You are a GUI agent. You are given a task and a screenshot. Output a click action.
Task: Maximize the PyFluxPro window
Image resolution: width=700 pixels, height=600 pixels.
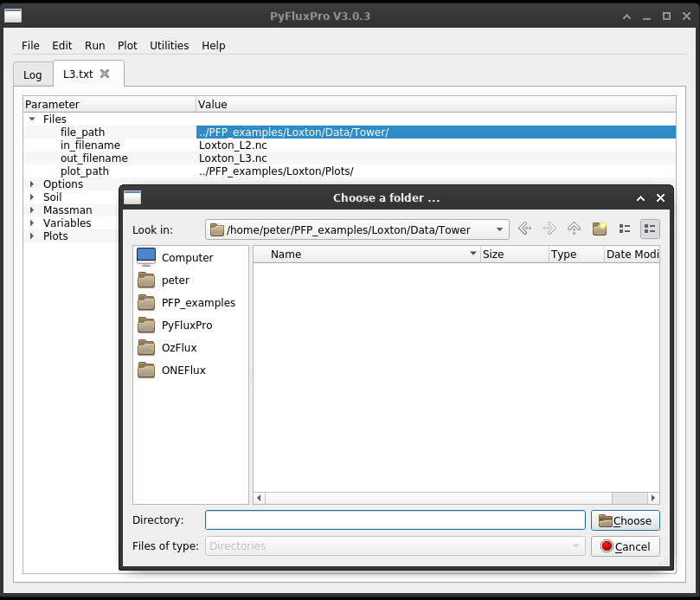point(666,16)
